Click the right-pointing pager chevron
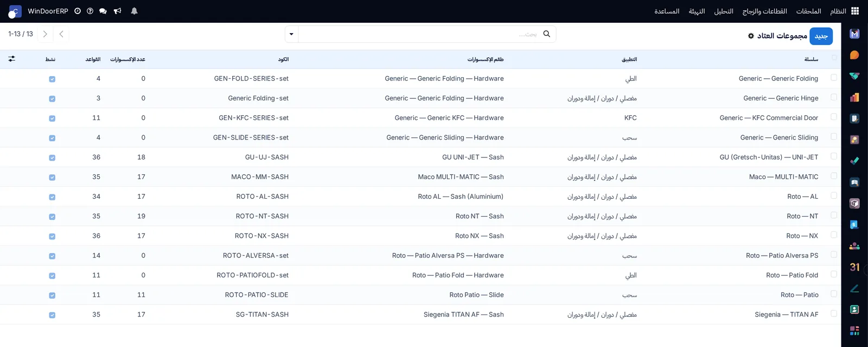The height and width of the screenshot is (347, 868). 45,34
